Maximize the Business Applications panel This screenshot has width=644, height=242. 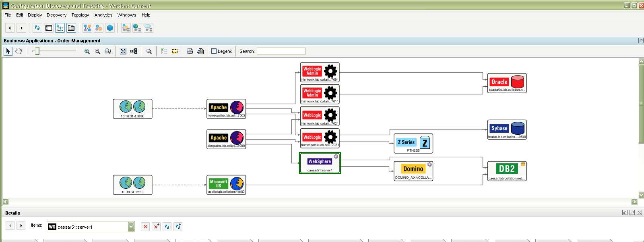click(641, 41)
